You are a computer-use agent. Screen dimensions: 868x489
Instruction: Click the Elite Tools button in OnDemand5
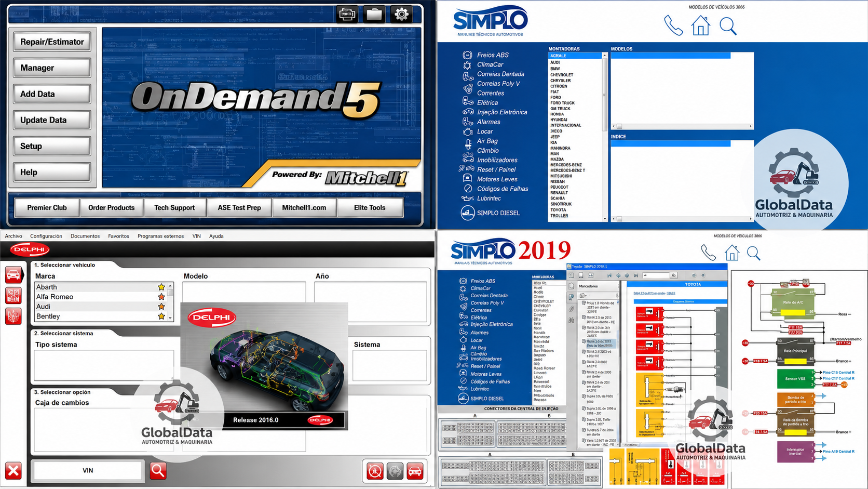[x=370, y=208]
